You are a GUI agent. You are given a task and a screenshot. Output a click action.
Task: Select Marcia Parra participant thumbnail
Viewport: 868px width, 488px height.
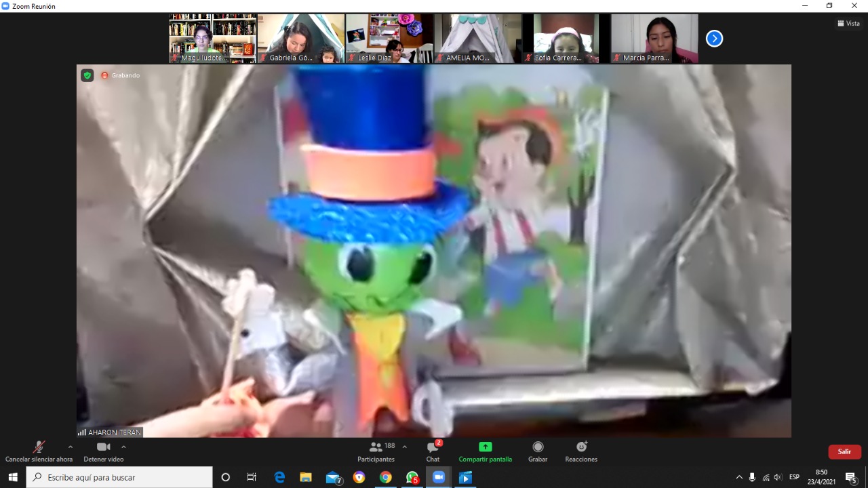tap(654, 39)
